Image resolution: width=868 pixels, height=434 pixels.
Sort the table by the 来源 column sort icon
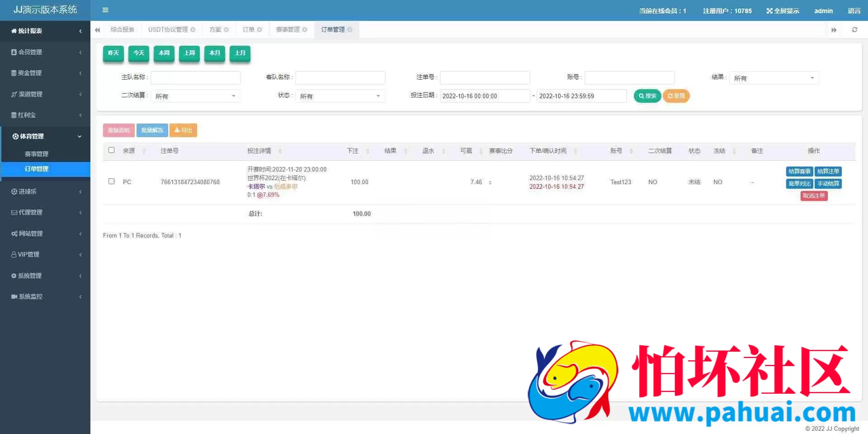coord(144,151)
